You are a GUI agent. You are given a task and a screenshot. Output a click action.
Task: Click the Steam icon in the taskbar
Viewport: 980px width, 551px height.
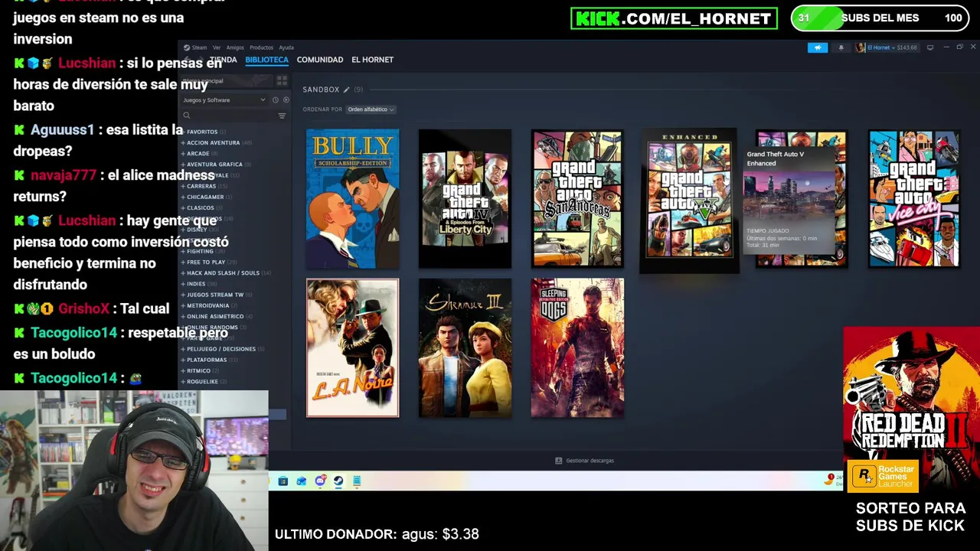(338, 481)
